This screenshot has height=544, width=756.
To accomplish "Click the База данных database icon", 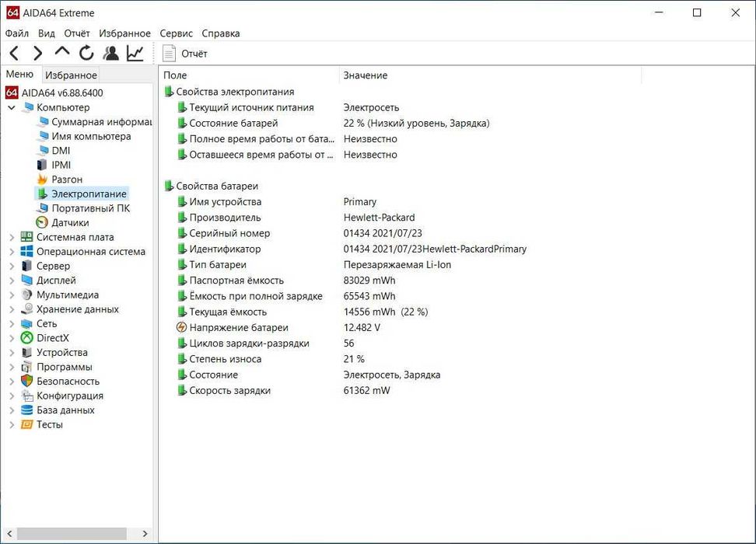I will (27, 410).
